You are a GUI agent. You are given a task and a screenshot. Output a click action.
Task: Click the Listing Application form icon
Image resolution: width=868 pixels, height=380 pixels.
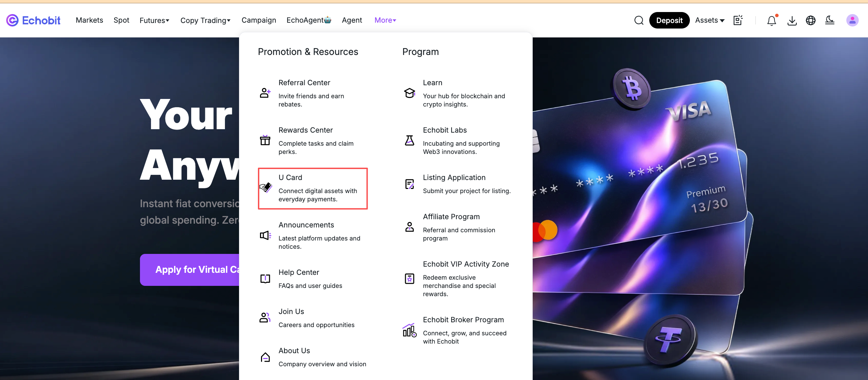click(410, 184)
